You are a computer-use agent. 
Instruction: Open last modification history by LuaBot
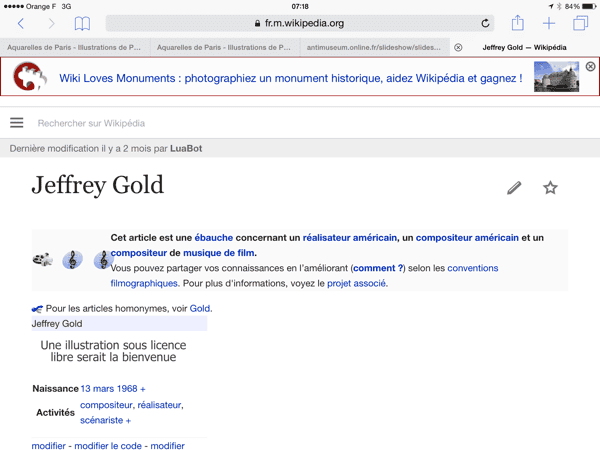coord(106,148)
